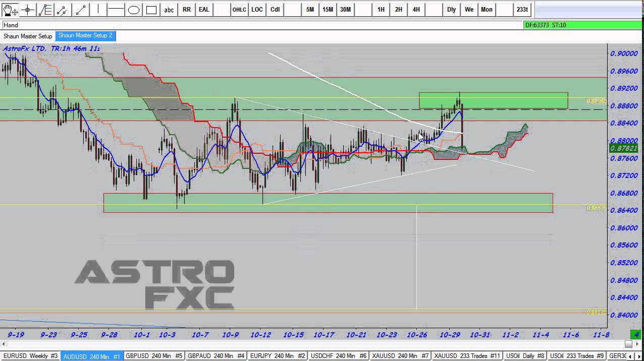Switch chart style to LOC line
The width and height of the screenshot is (644, 361).
pos(257,10)
